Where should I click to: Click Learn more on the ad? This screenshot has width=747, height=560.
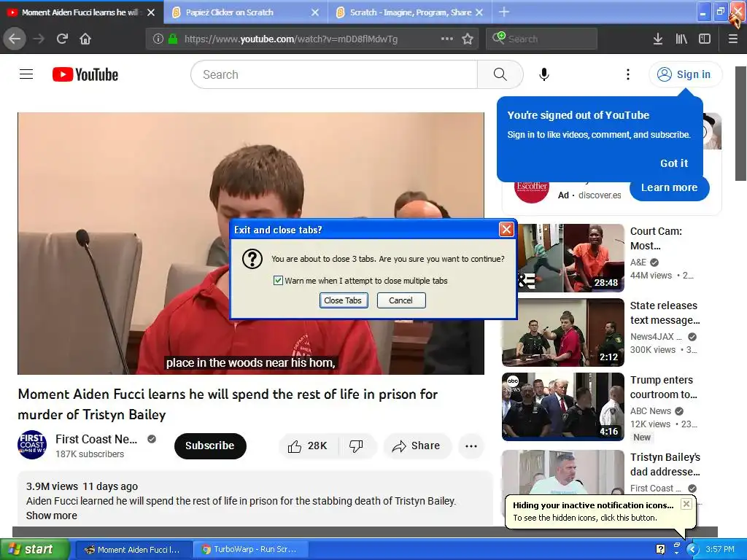670,187
